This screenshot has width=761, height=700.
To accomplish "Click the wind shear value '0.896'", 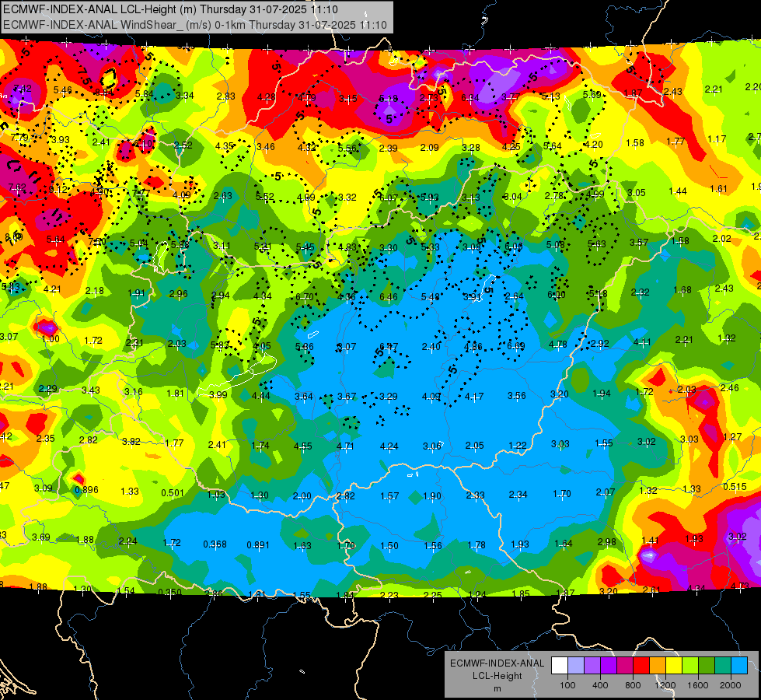I will coord(86,490).
